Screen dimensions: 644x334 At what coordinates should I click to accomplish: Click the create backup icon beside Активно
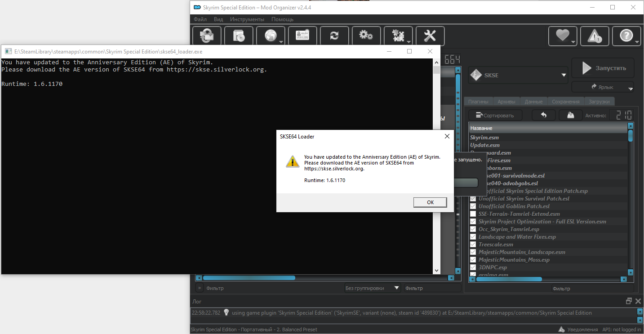click(570, 115)
